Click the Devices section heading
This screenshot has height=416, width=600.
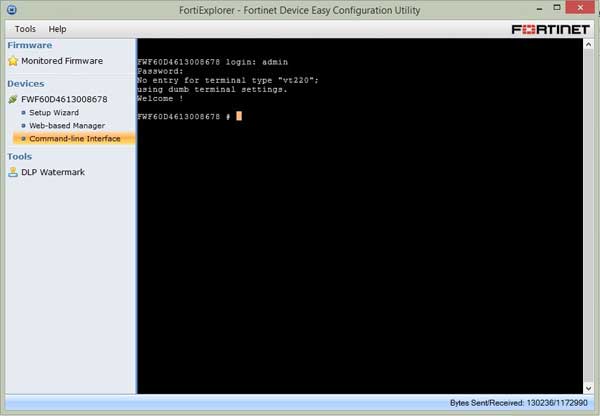coord(26,83)
